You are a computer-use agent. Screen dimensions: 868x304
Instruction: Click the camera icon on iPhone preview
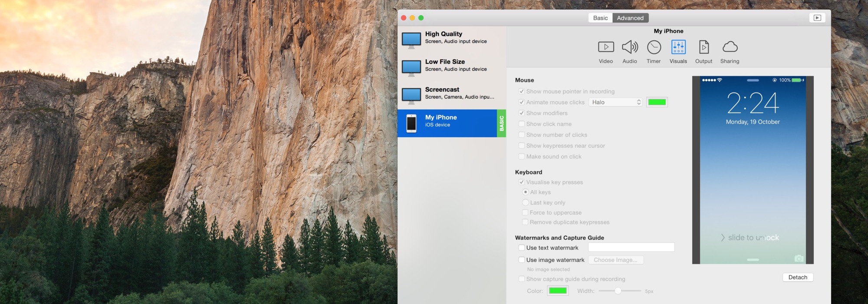799,258
